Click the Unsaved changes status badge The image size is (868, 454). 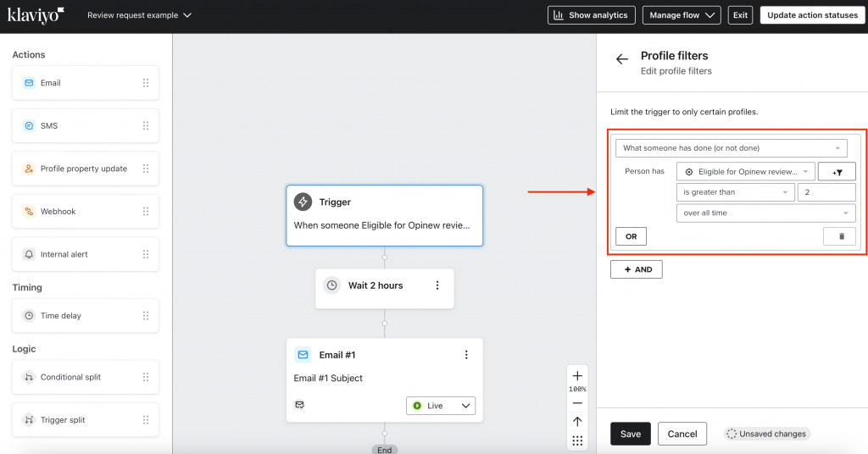[766, 434]
